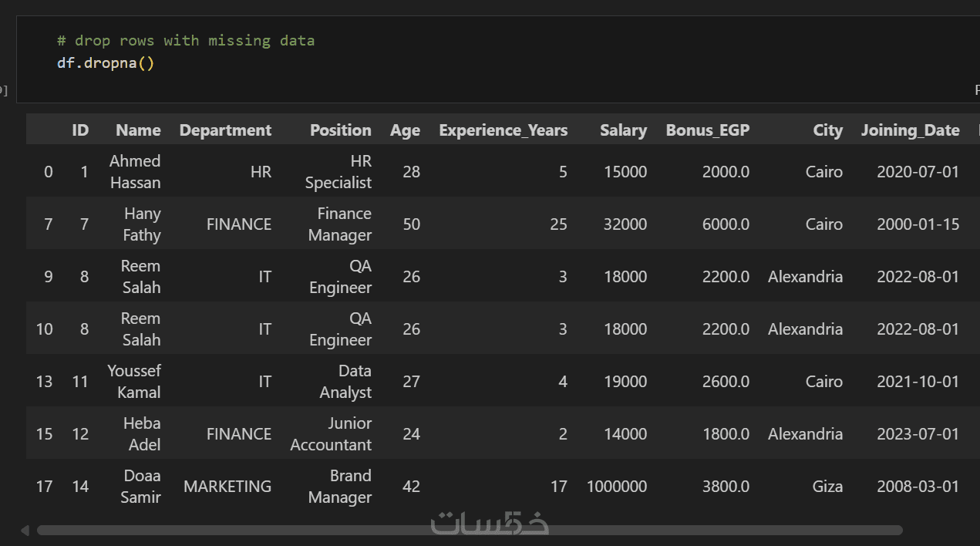Click the Name column header

click(x=138, y=130)
